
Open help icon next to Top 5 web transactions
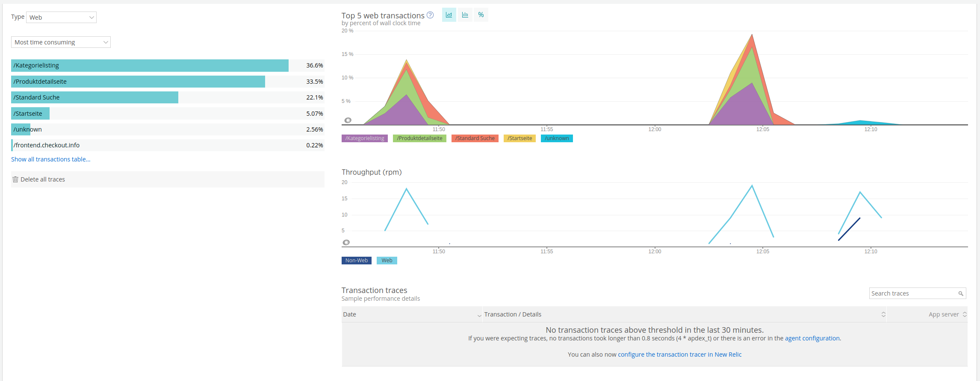pos(430,15)
